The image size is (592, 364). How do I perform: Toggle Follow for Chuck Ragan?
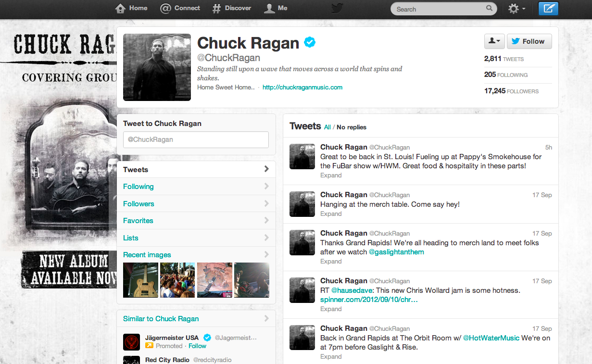click(529, 41)
